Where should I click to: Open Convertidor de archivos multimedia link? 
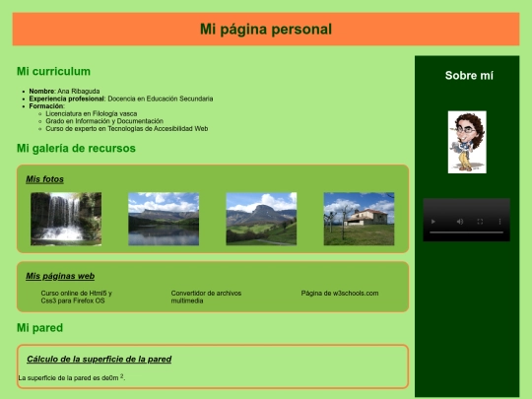(206, 297)
